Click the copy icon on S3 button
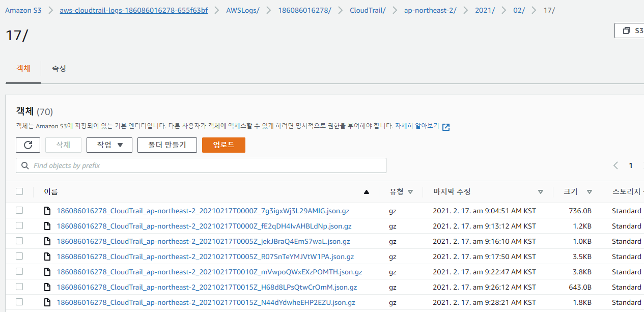The width and height of the screenshot is (644, 312). (x=626, y=31)
